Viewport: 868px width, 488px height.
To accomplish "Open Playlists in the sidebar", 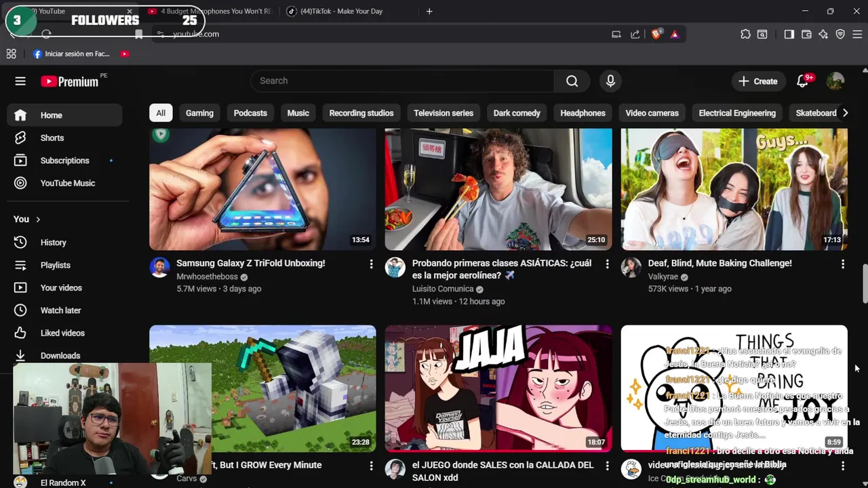I will point(65,265).
